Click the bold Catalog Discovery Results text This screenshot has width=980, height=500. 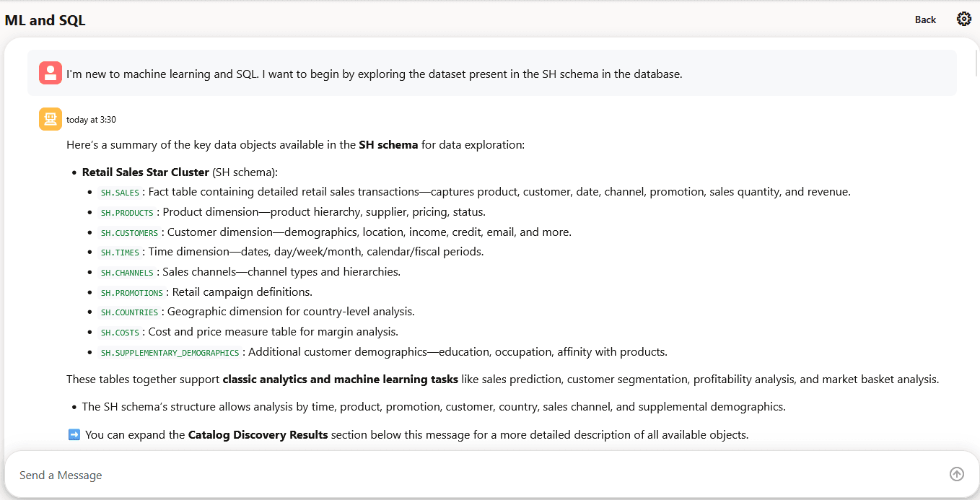(258, 435)
